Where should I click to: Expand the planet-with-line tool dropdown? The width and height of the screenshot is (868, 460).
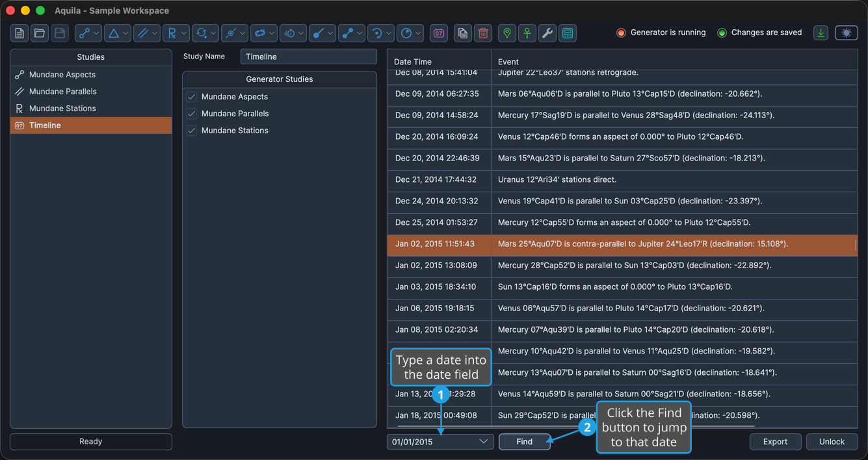tap(243, 33)
